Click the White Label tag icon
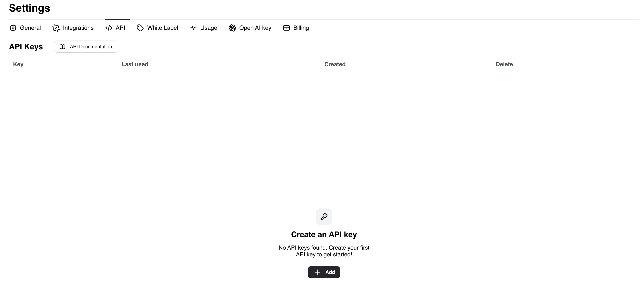Screen dimensions: 644x294 (140, 28)
